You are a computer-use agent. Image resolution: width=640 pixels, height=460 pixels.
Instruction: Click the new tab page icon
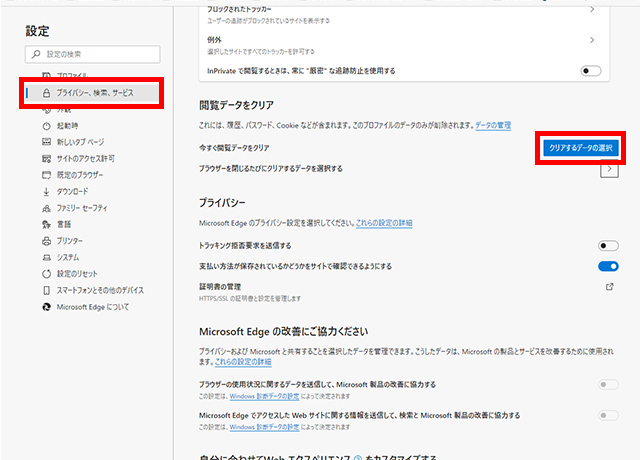[x=47, y=142]
